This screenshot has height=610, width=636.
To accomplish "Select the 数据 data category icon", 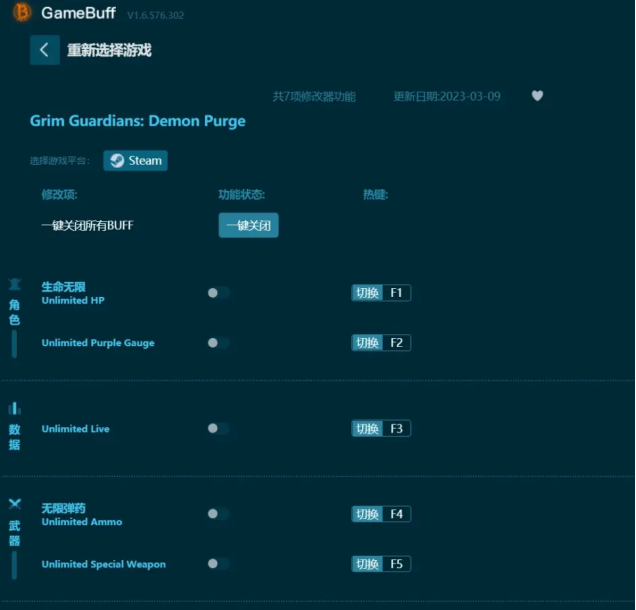I will click(x=15, y=408).
